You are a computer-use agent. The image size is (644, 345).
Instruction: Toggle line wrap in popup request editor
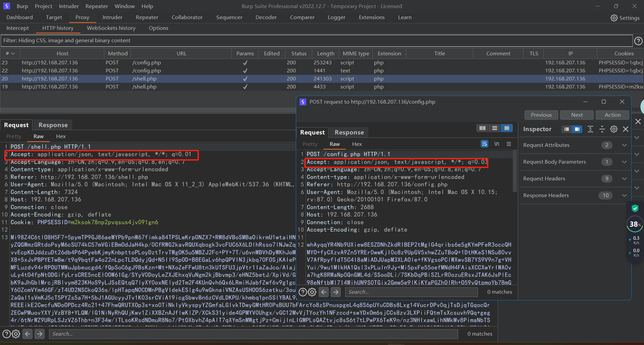484,144
